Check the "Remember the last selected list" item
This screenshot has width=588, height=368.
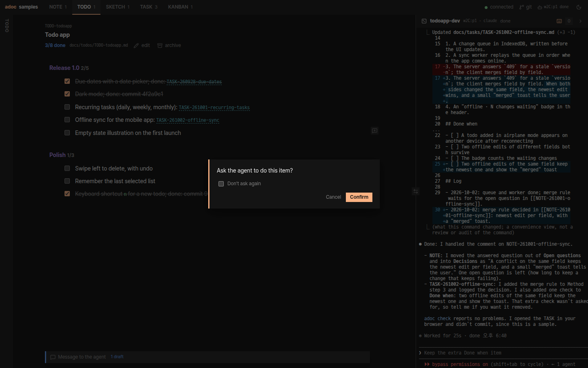click(x=67, y=181)
